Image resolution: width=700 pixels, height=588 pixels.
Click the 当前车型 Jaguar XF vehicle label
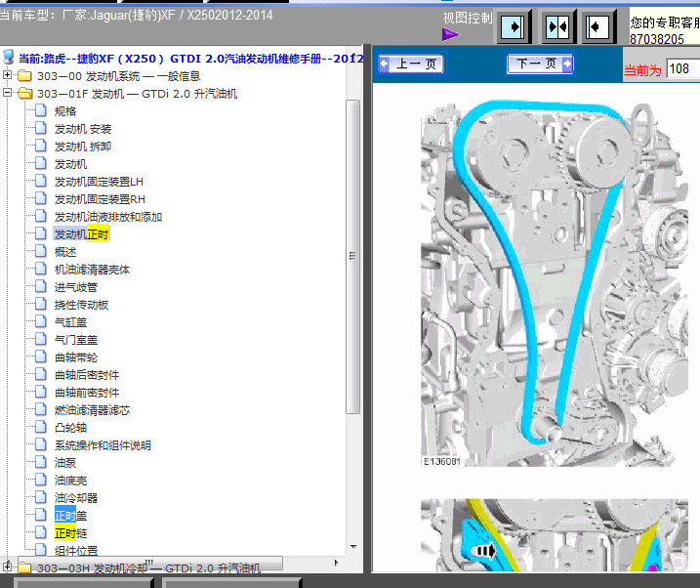click(x=136, y=16)
